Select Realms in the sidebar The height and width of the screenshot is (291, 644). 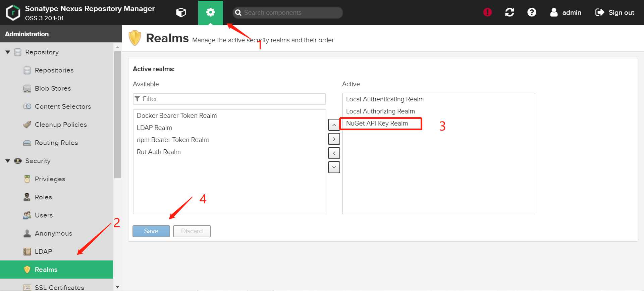(56, 270)
